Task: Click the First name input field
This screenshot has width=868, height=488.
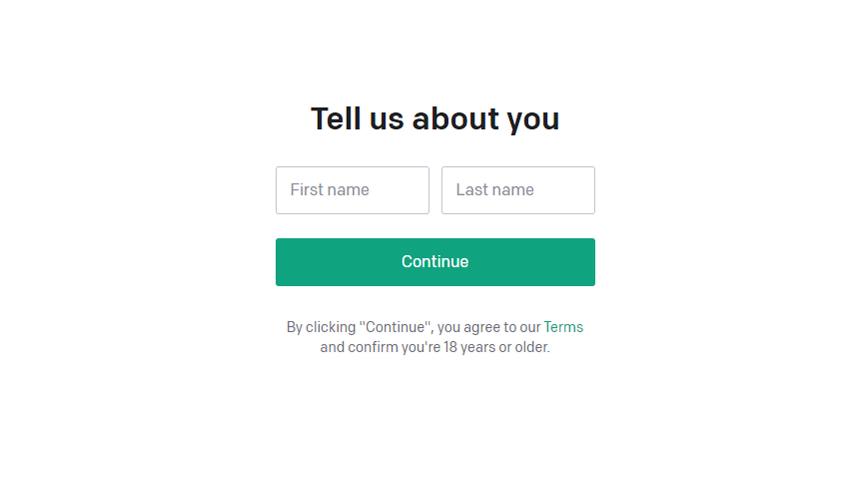Action: [x=352, y=190]
